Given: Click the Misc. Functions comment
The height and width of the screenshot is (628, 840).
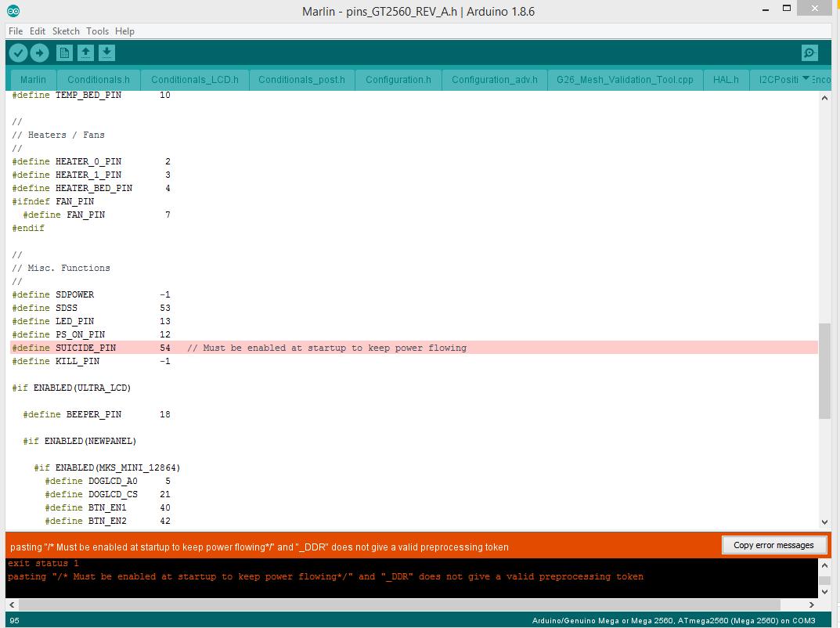Looking at the screenshot, I should 61,268.
